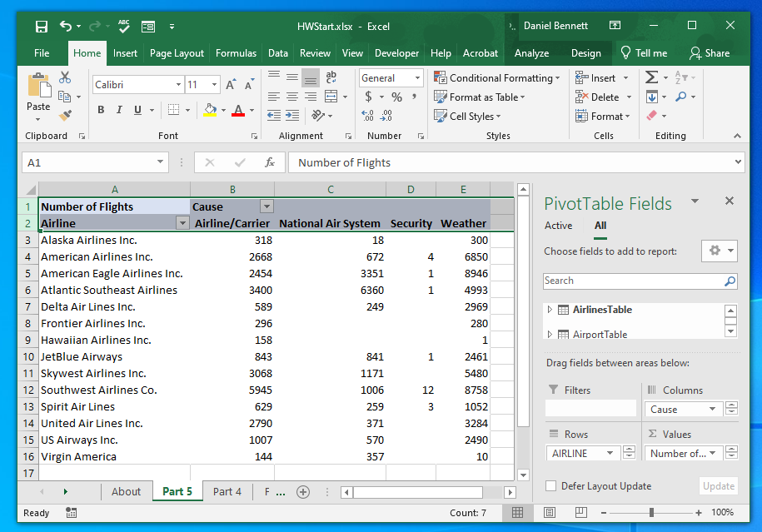Open the Airline filter dropdown in cell A2
762x532 pixels.
(x=182, y=223)
